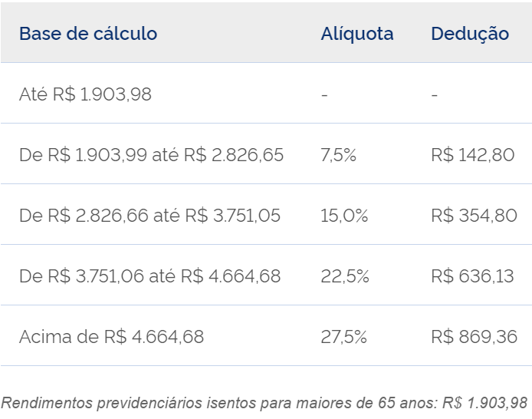This screenshot has height=419, width=532.
Task: Select the 'Até R$ 1.903,98' cell
Action: (85, 94)
